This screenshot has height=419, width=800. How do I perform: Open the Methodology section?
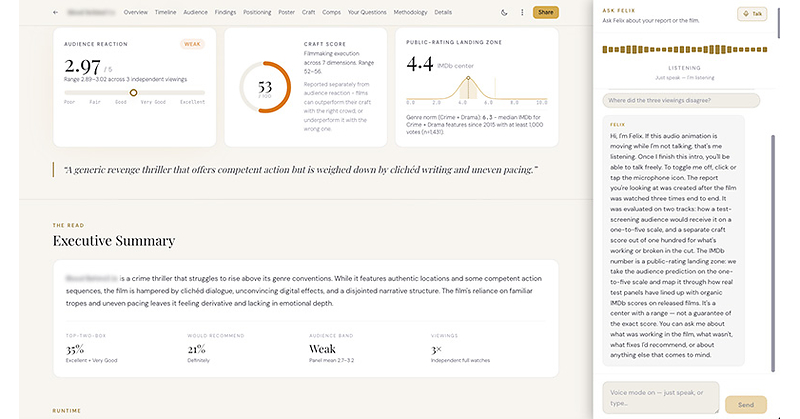(410, 12)
